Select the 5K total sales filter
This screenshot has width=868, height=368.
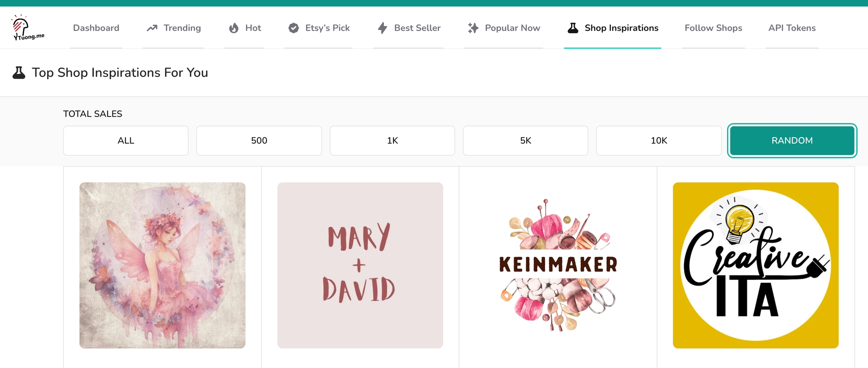coord(526,141)
